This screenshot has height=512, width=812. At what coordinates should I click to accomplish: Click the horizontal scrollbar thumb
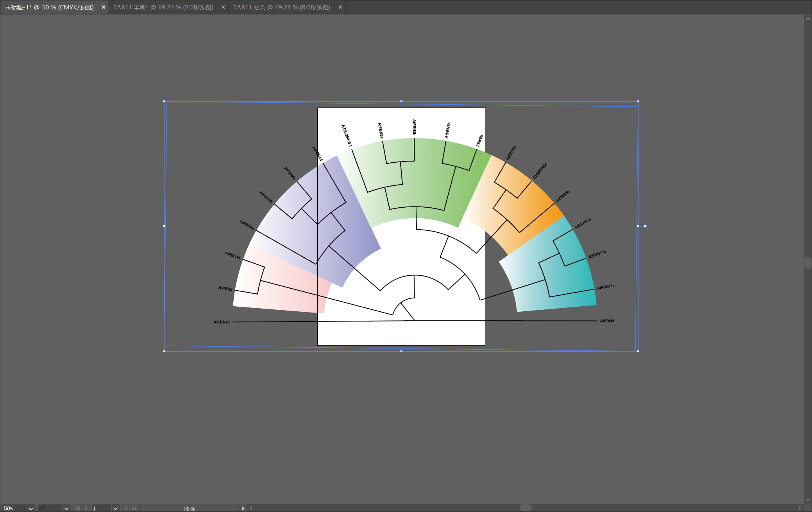[x=526, y=508]
